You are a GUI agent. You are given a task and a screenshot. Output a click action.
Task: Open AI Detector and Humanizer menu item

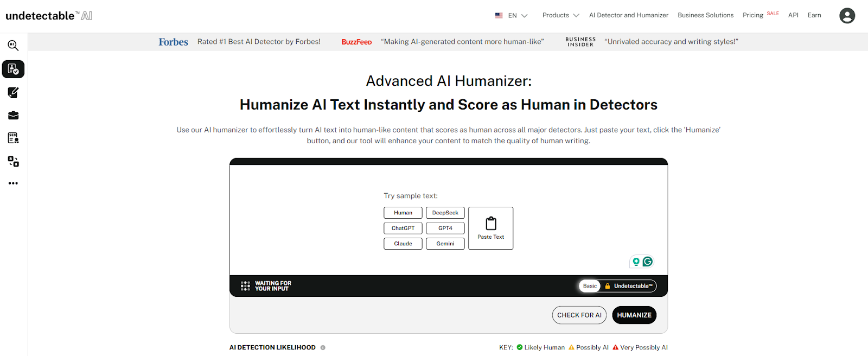pos(629,15)
